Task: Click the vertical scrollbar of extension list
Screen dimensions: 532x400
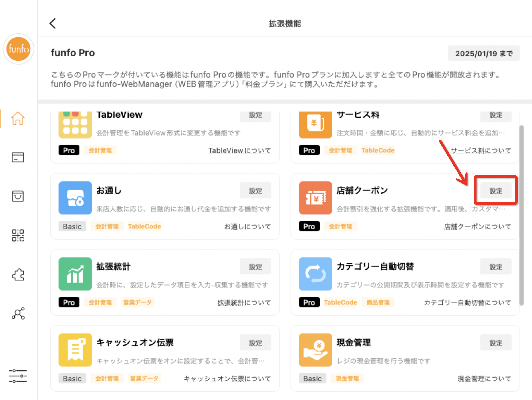Action: point(521,215)
